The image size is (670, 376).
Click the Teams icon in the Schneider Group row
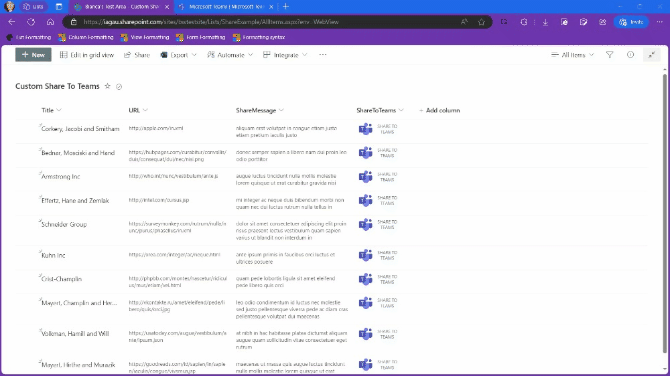(365, 224)
